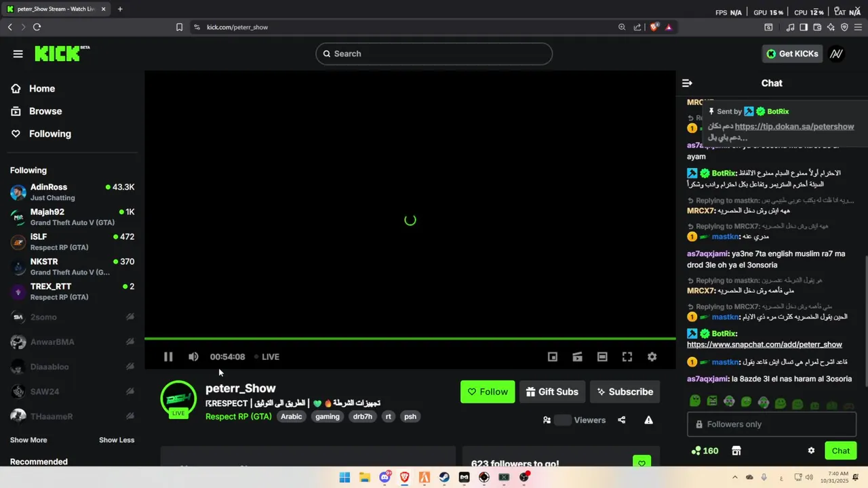
Task: Open Brave Shields icon
Action: click(654, 27)
